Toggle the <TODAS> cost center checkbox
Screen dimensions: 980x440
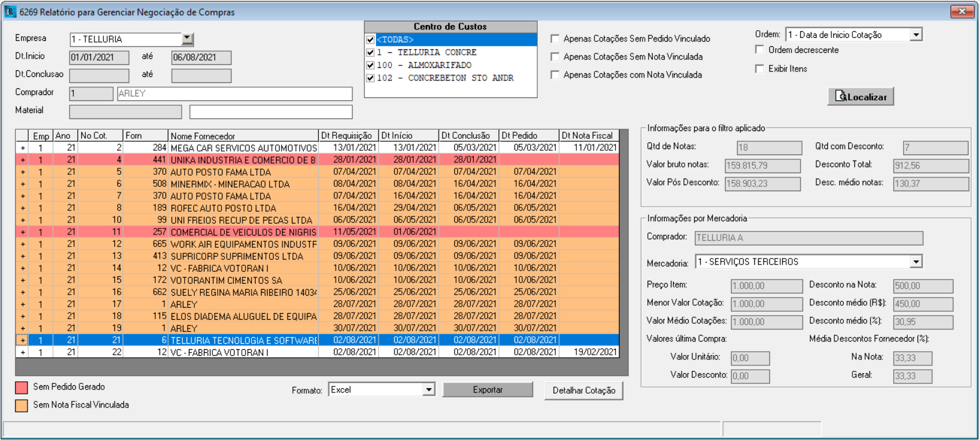371,40
